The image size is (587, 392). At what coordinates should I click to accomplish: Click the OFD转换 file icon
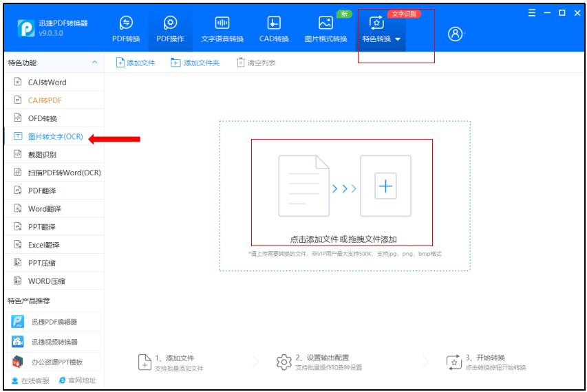(x=18, y=118)
